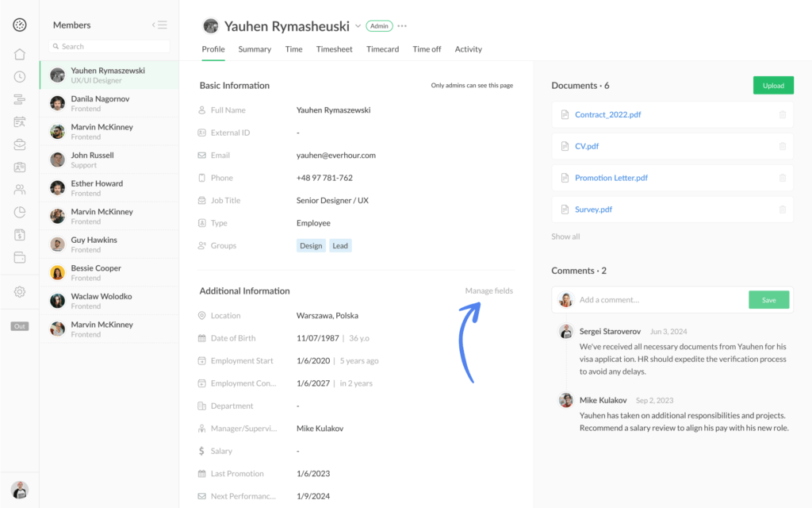Toggle your clock-in status with Out button
812x508 pixels.
tap(19, 325)
